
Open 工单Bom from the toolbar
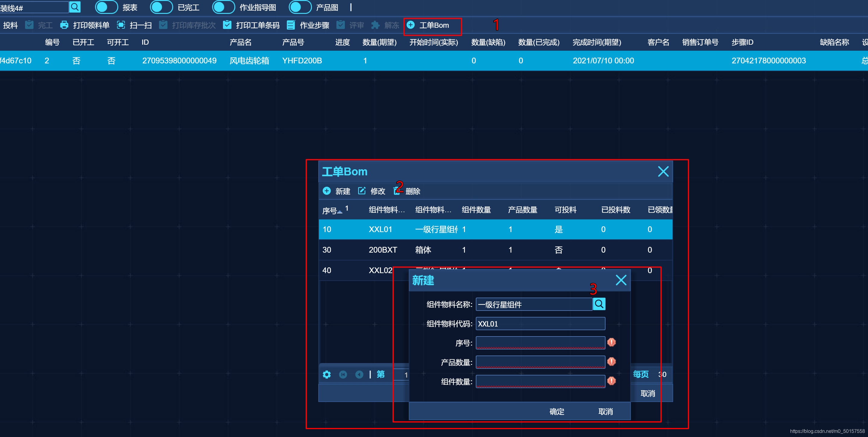(x=428, y=25)
